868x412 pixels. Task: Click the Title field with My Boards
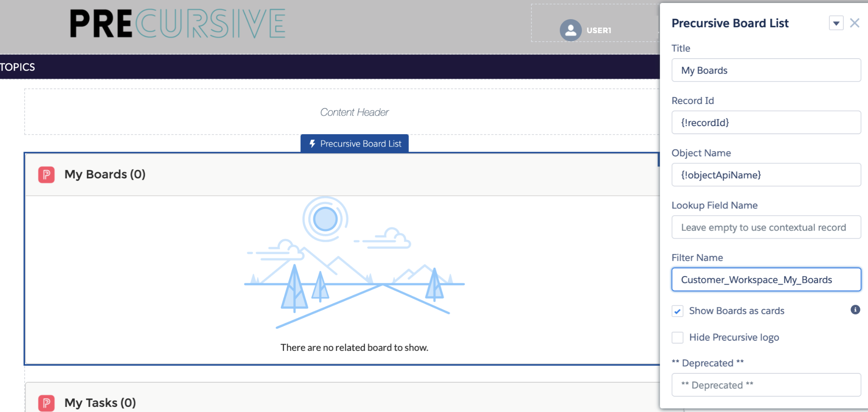(766, 70)
